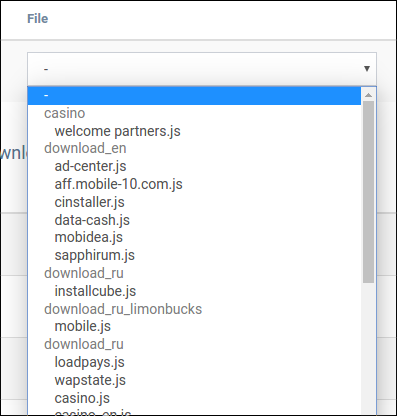397x416 pixels.
Task: Select 'mobidea.js' in the list
Action: [88, 237]
